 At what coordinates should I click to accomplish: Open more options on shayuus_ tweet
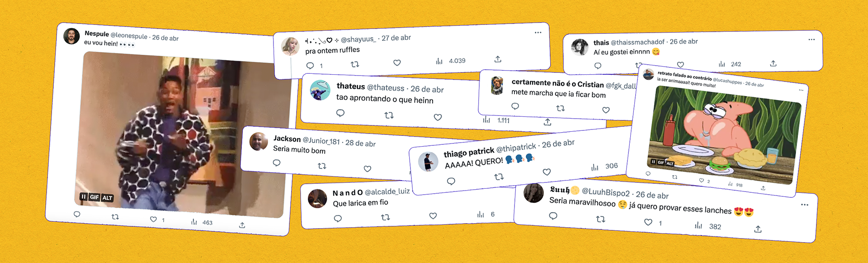click(x=538, y=33)
